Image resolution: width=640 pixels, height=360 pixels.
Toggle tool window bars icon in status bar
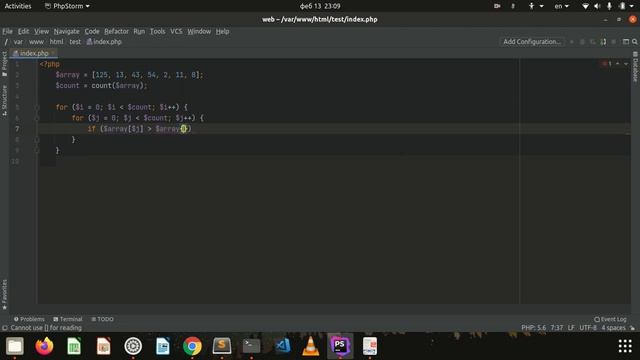(x=4, y=328)
